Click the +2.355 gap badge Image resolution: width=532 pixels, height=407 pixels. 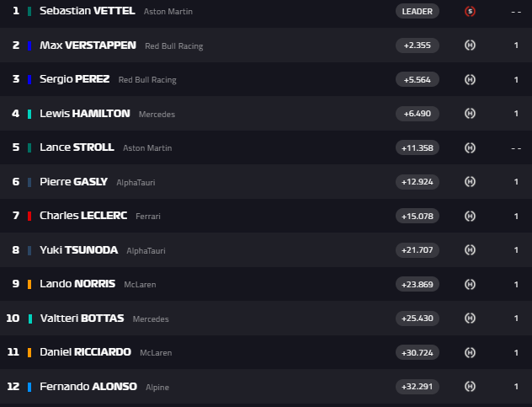418,46
